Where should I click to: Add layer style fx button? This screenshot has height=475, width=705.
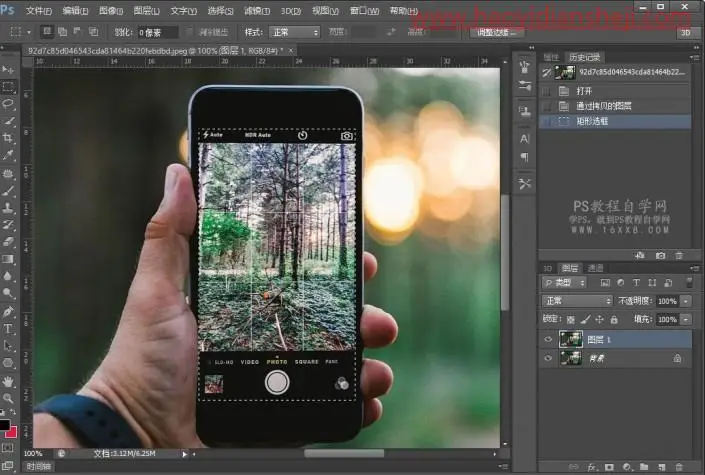tap(592, 467)
